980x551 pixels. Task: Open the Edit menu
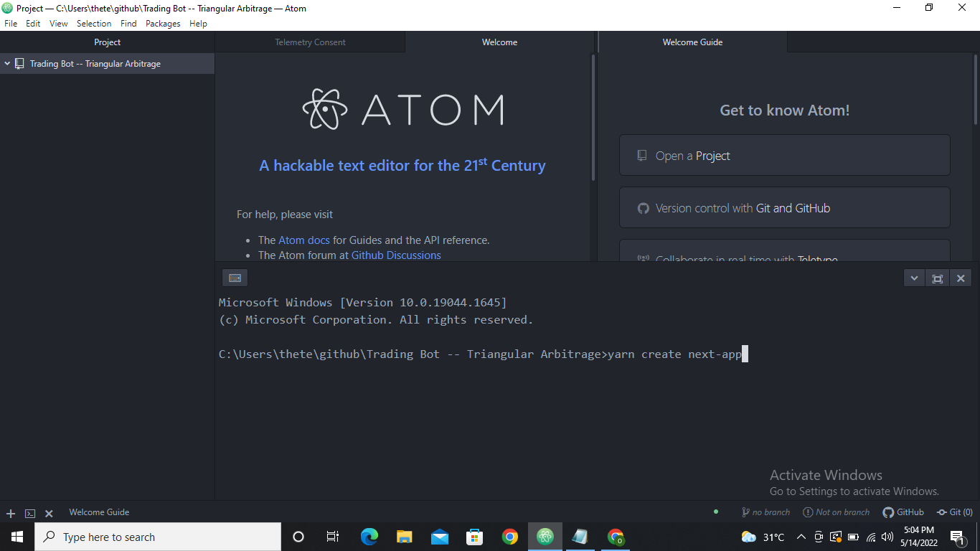tap(33, 24)
